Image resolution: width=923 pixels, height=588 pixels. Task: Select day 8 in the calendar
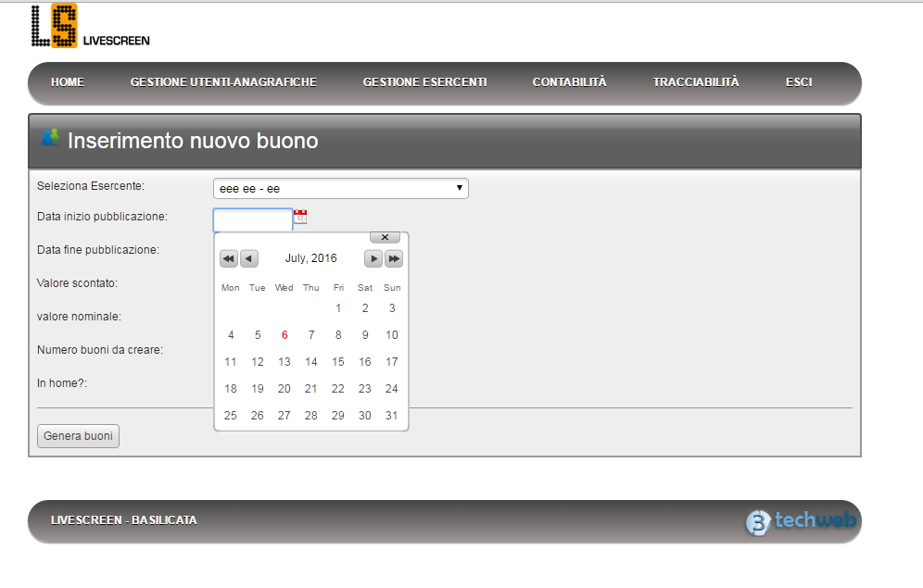pyautogui.click(x=338, y=335)
